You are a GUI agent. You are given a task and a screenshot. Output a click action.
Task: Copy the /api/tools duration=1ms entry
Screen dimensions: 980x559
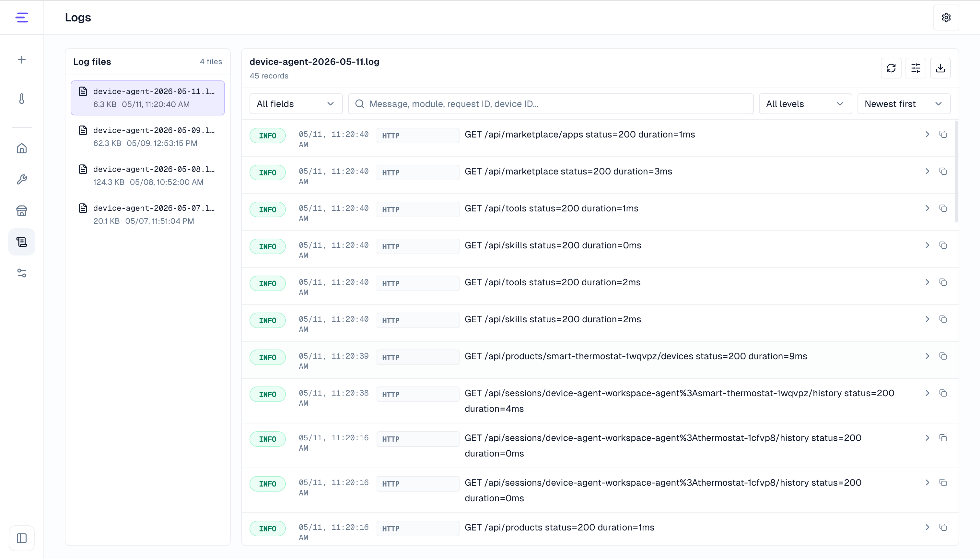pyautogui.click(x=943, y=208)
